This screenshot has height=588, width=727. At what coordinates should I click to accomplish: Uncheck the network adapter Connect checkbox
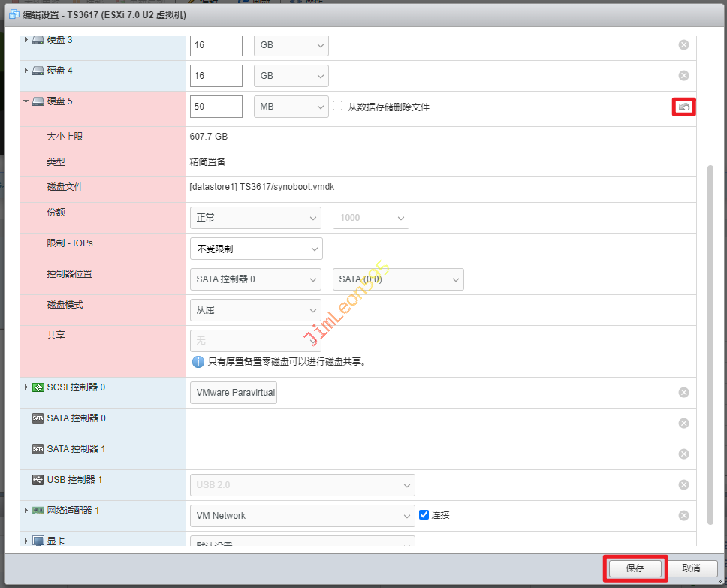(424, 515)
